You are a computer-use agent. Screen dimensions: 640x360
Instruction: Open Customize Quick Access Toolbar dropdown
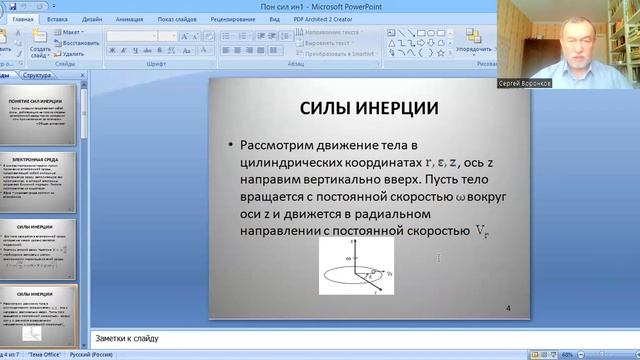click(x=54, y=7)
